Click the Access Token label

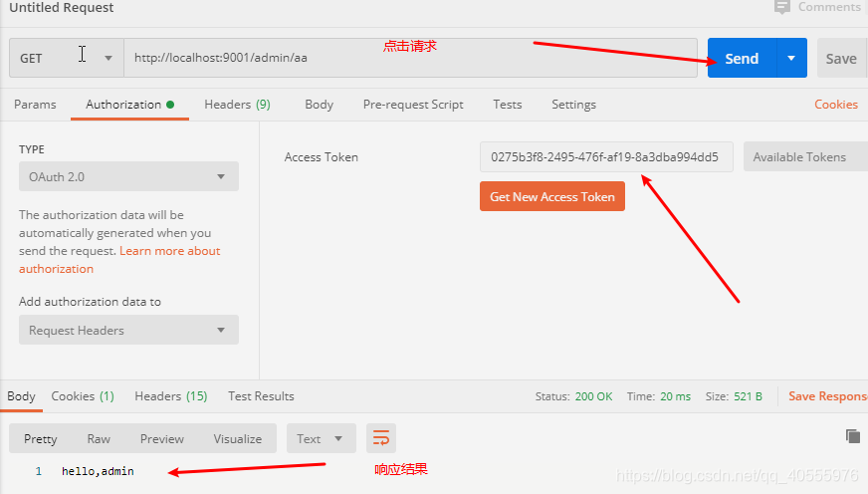[x=322, y=157]
